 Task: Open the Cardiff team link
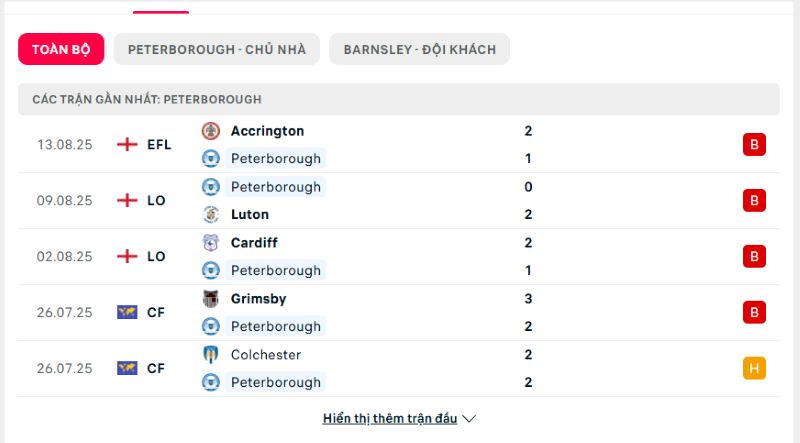tap(254, 243)
